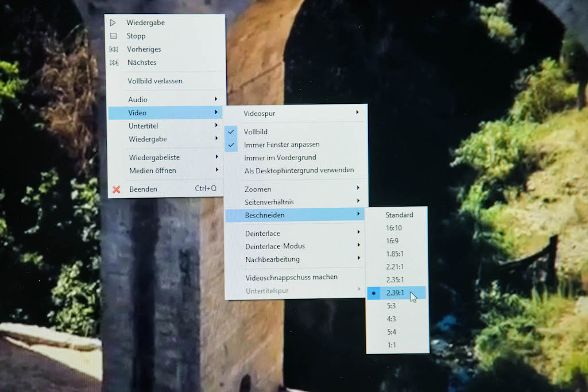The height and width of the screenshot is (392, 588).
Task: Click the previous-track icon beside Vorheriges
Action: tap(114, 49)
